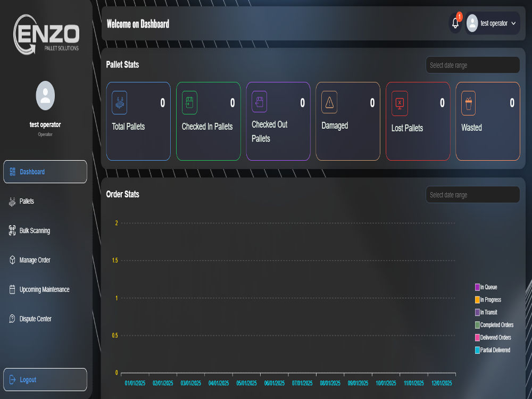Toggle Completed Orders legend swatch
Screen dimensions: 532x399
click(x=477, y=325)
